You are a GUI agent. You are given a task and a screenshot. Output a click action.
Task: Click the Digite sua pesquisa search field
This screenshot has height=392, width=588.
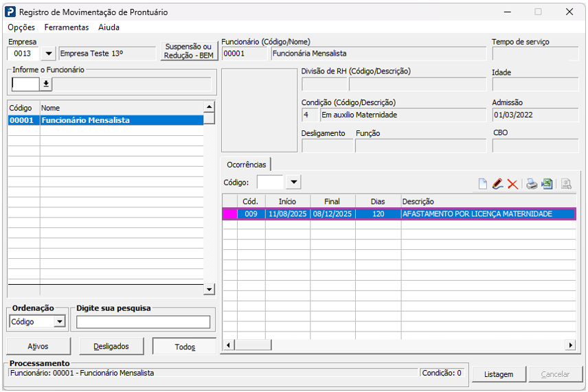[x=143, y=322]
